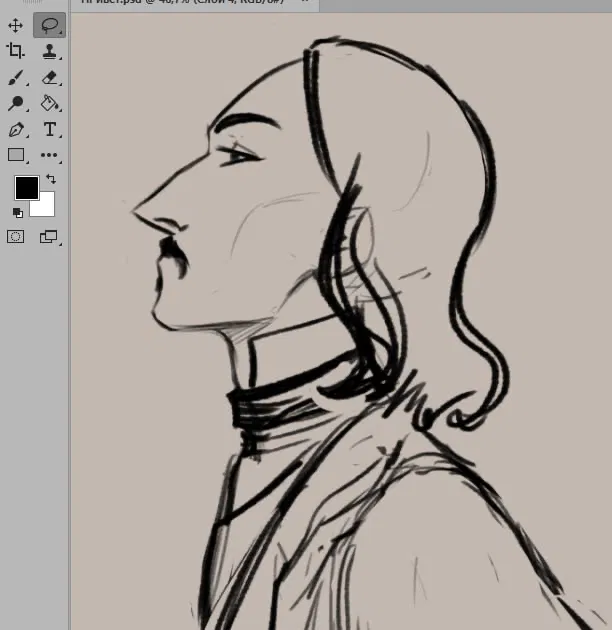Select the Lasso tool
The height and width of the screenshot is (630, 612).
click(49, 25)
